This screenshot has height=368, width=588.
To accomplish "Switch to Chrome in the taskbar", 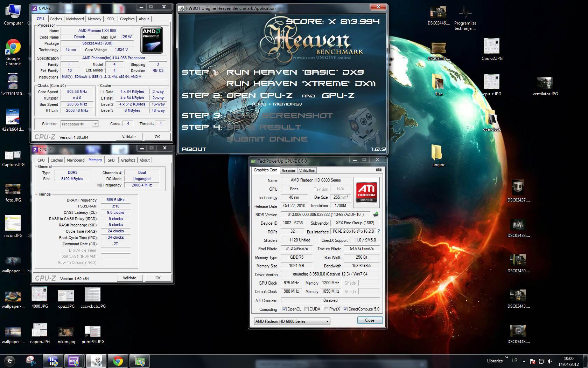I will coord(118,361).
